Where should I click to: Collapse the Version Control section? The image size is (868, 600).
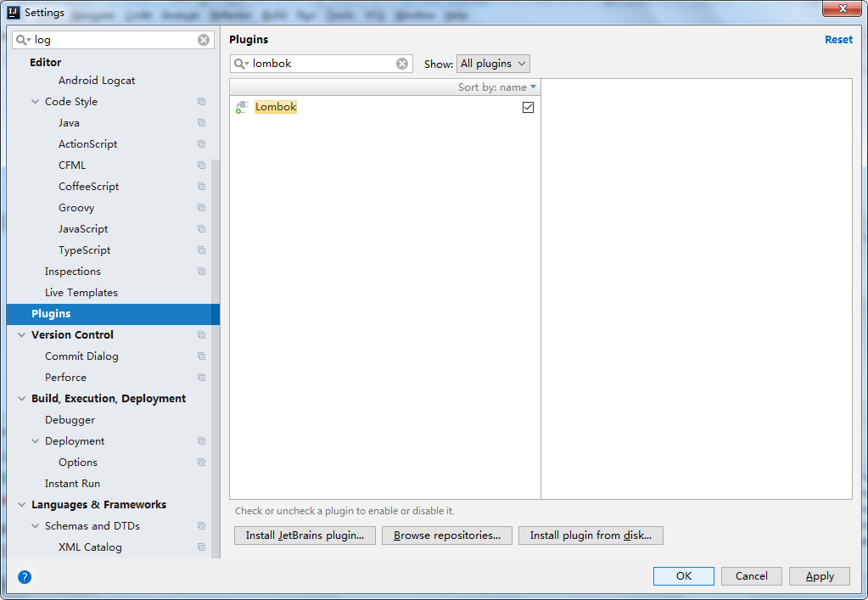(x=21, y=335)
